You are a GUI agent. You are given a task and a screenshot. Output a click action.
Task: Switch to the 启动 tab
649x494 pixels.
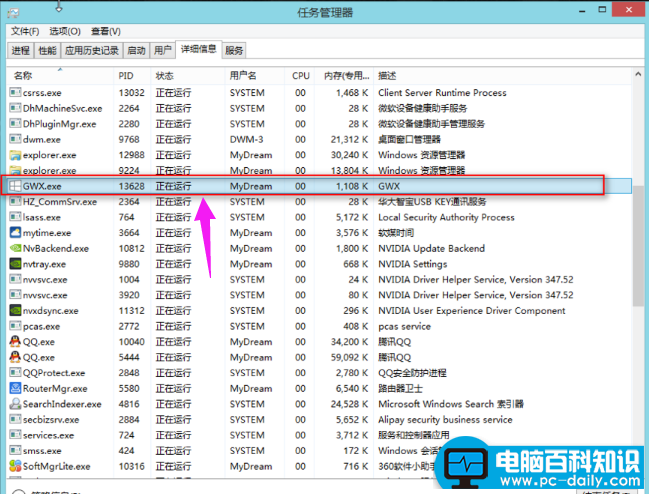click(136, 50)
